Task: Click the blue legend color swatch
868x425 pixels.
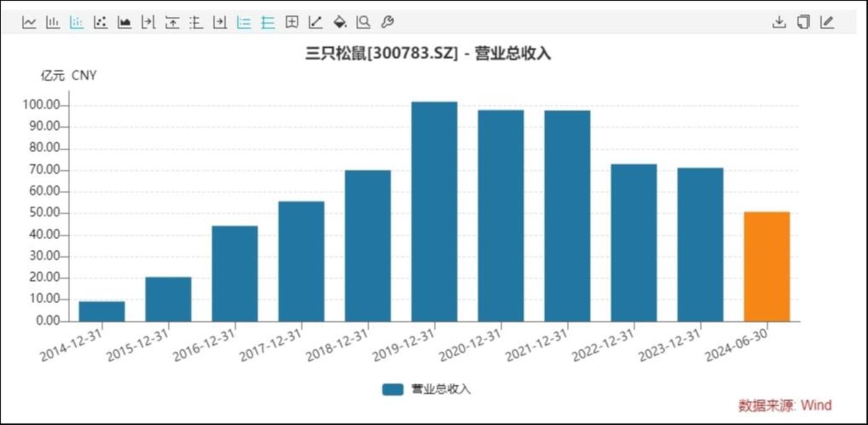Action: [392, 390]
